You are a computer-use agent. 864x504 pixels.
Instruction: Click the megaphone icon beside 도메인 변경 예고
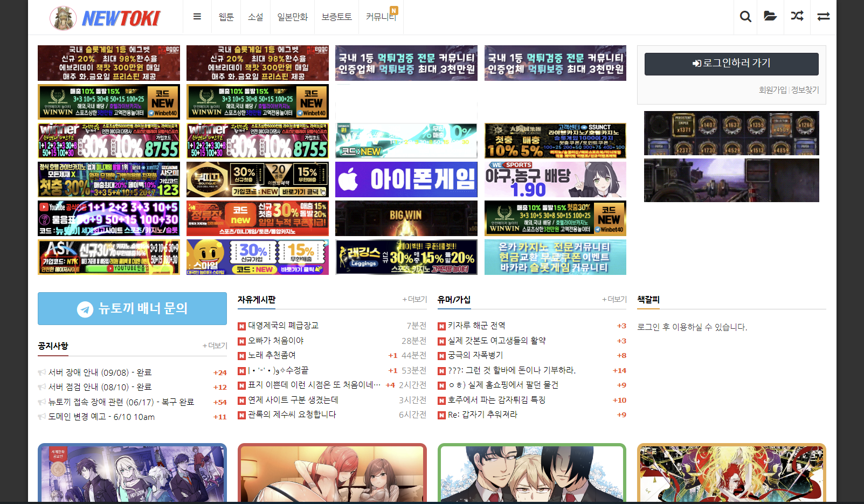[42, 417]
